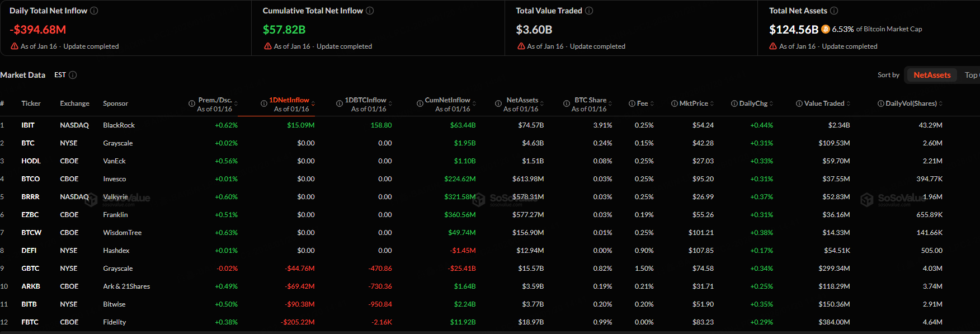This screenshot has height=334, width=980.
Task: Sort by DailyChg column header
Action: point(753,104)
